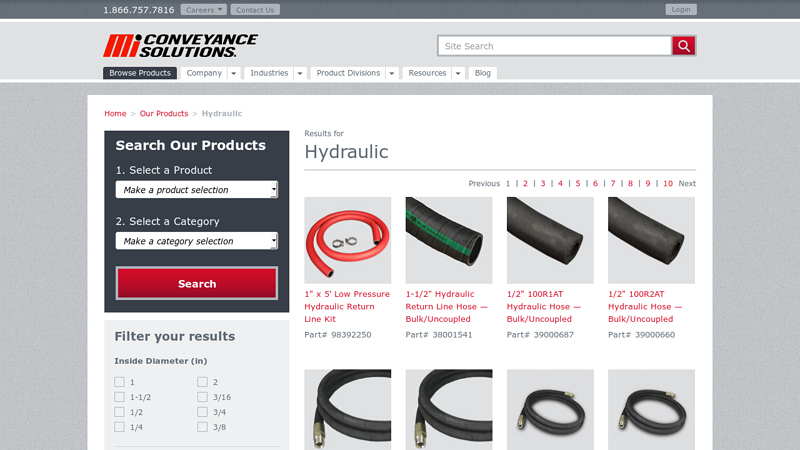800x450 pixels.
Task: Go to results page 6
Action: tap(595, 183)
